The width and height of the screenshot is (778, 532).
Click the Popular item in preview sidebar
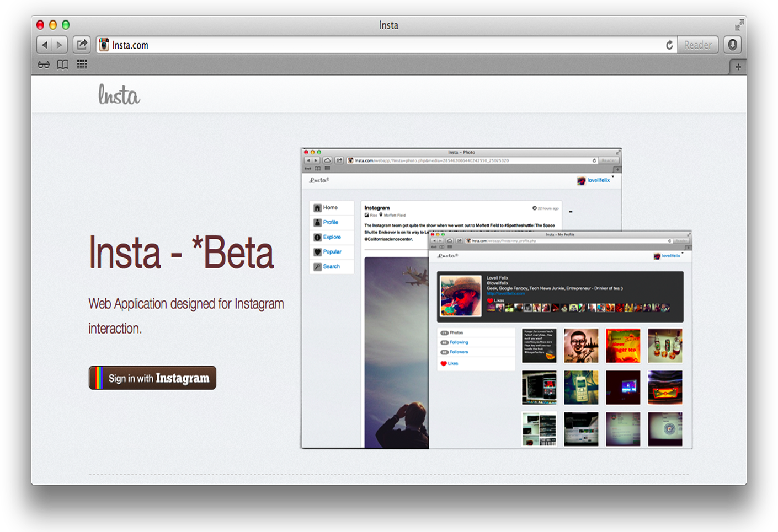click(332, 252)
